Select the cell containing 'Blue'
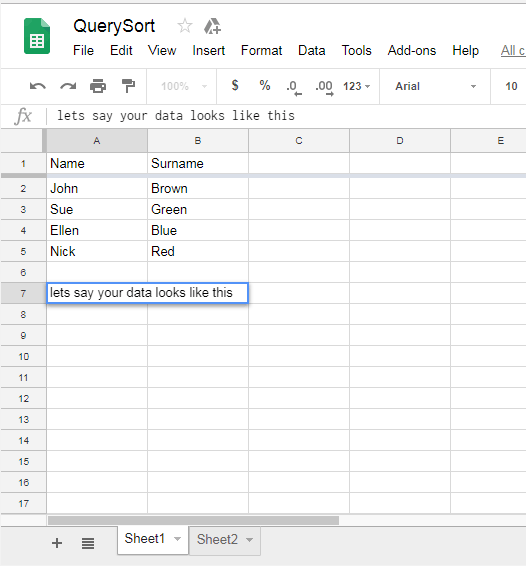 (x=198, y=230)
